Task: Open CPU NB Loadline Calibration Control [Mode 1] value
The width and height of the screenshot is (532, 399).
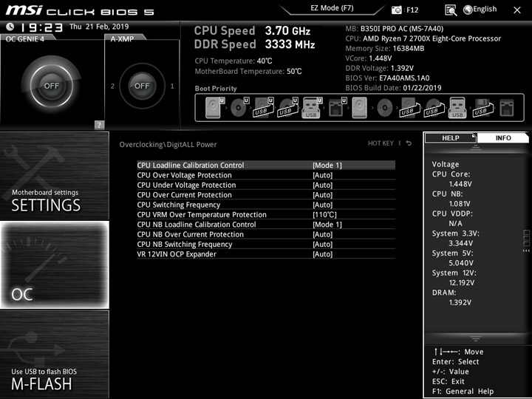Action: (x=327, y=225)
